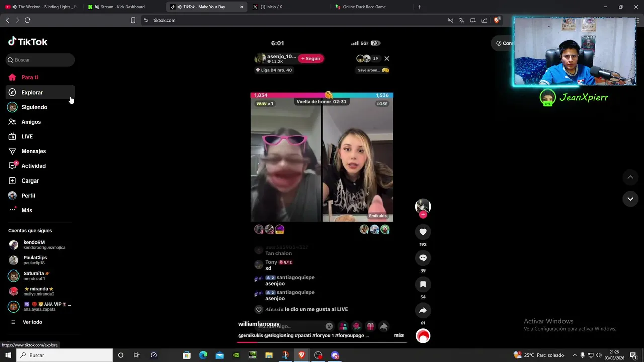The width and height of the screenshot is (644, 362).
Task: Open Microsoft Store from taskbar
Action: (x=187, y=355)
